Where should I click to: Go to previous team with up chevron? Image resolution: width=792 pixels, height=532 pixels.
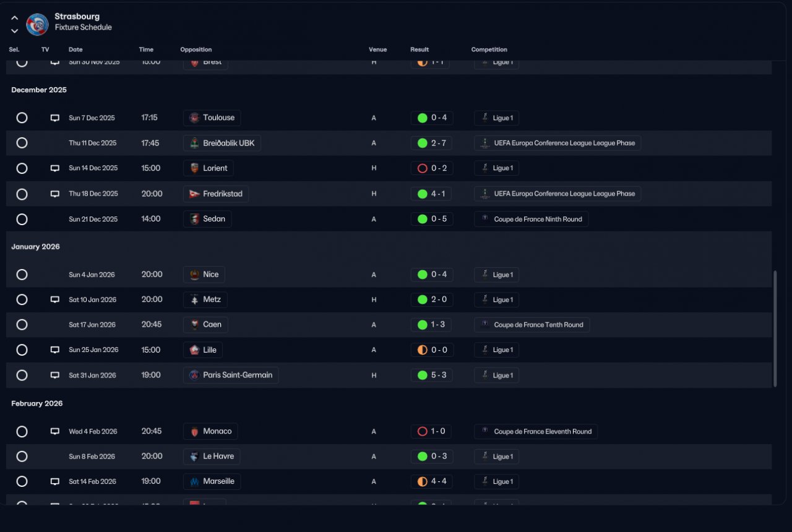pos(14,18)
